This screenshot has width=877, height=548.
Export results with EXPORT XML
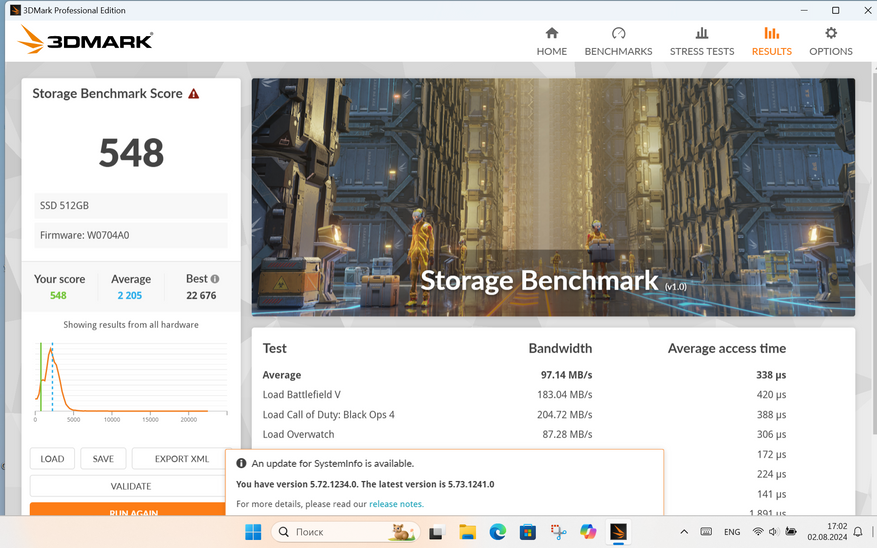181,459
